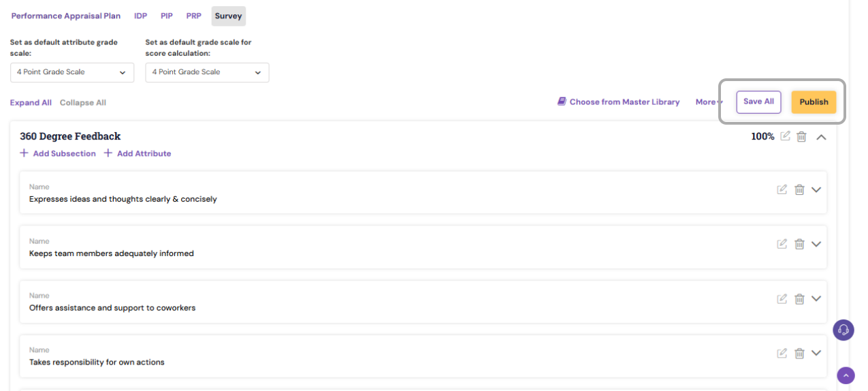
Task: Delete 'Keeps team members adequately informed' attribute
Action: (800, 244)
